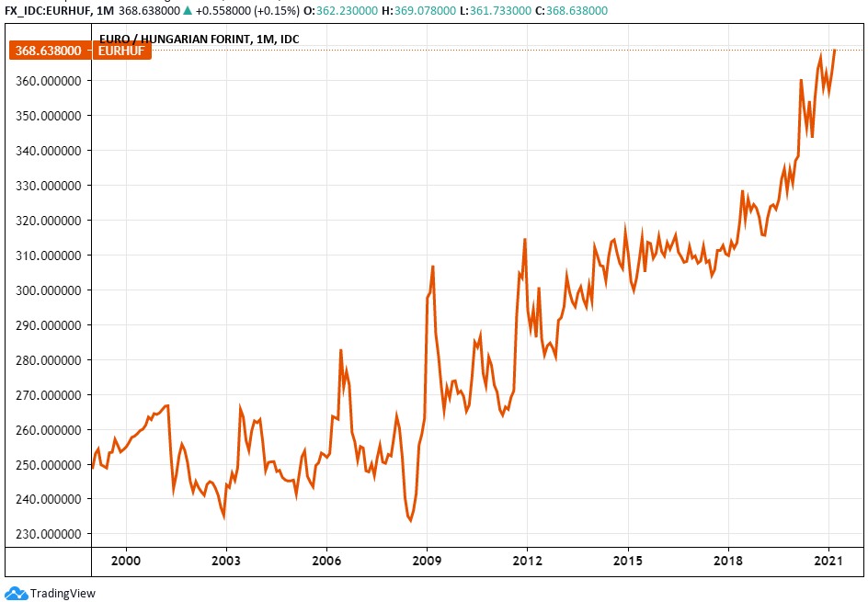The height and width of the screenshot is (602, 868).
Task: Click the 350.000000 price axis label
Action: pos(49,116)
